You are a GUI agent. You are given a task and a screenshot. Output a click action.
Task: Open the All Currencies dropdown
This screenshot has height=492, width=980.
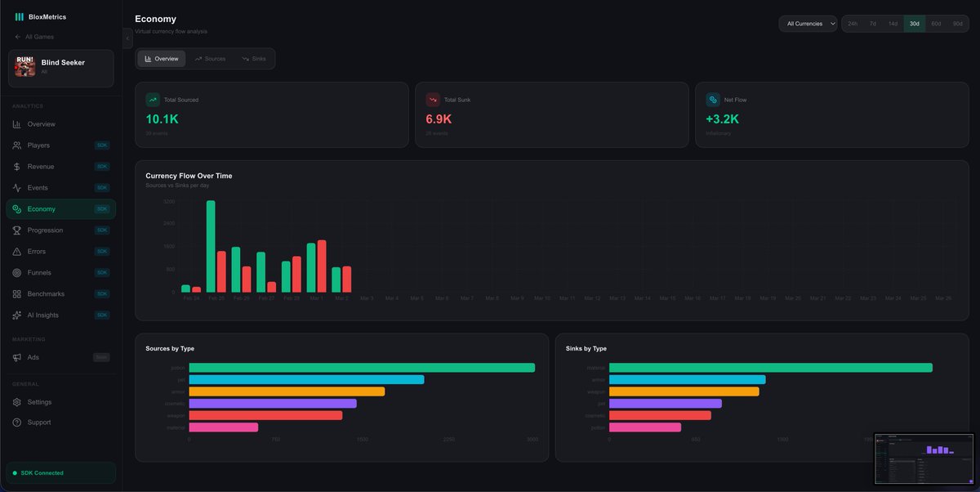tap(808, 24)
